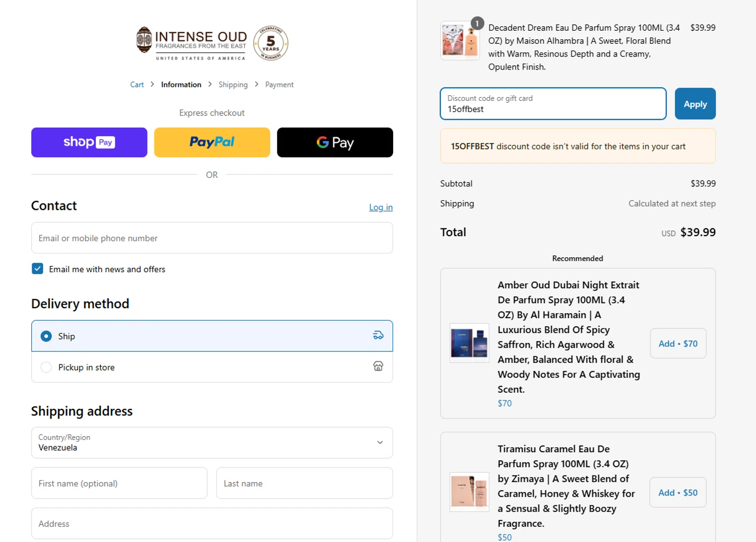The image size is (756, 542).
Task: Focus the Address field
Action: tap(212, 523)
